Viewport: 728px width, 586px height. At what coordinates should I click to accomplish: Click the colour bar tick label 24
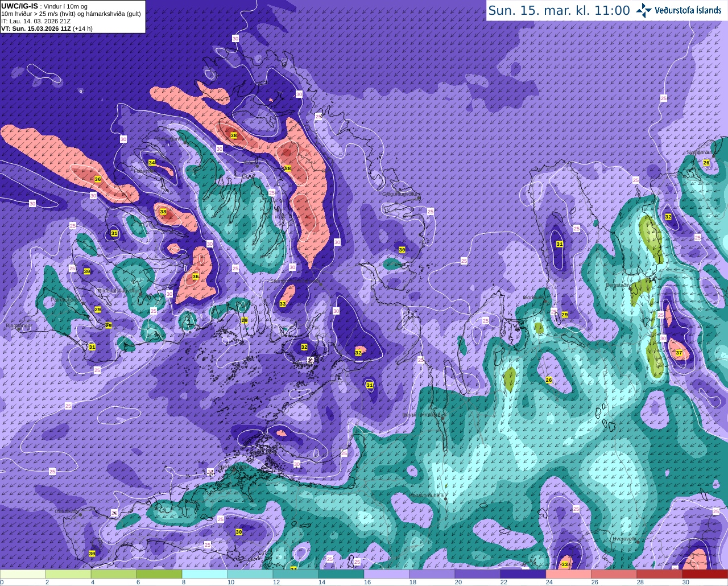click(x=549, y=582)
